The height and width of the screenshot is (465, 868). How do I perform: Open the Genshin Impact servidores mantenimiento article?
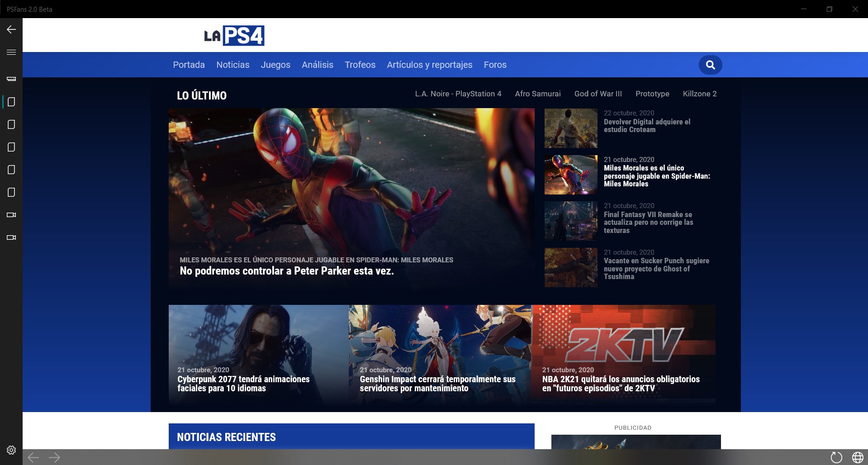(437, 384)
